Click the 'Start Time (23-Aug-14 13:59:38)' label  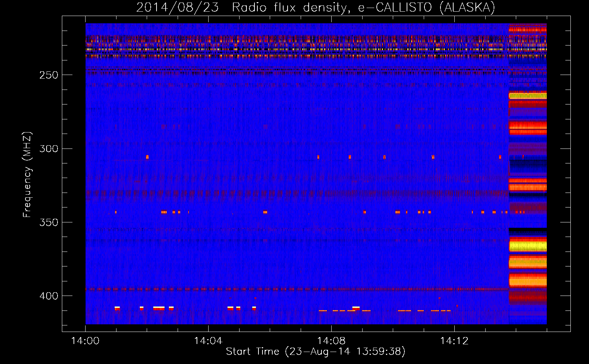[x=316, y=352]
